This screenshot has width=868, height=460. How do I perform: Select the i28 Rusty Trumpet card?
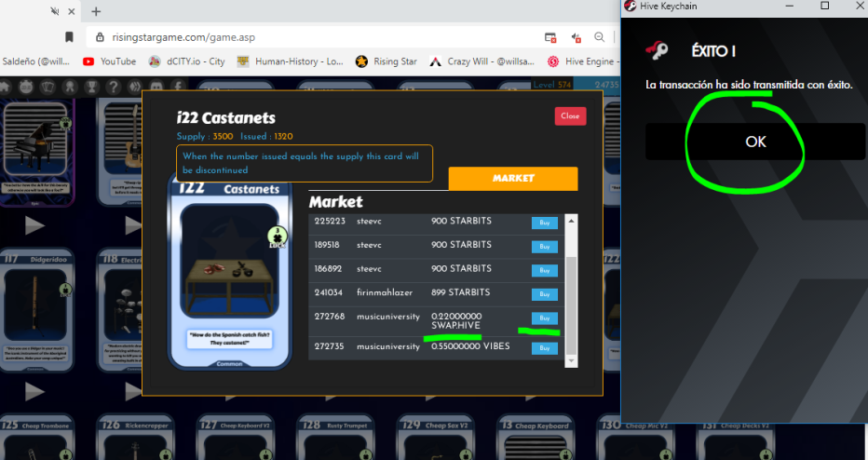pos(333,439)
